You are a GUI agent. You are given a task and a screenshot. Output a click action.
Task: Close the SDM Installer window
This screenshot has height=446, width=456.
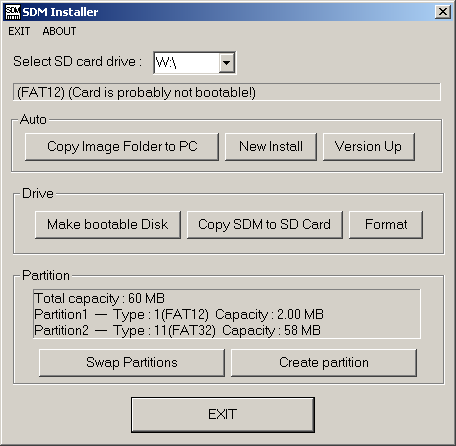[x=443, y=12]
